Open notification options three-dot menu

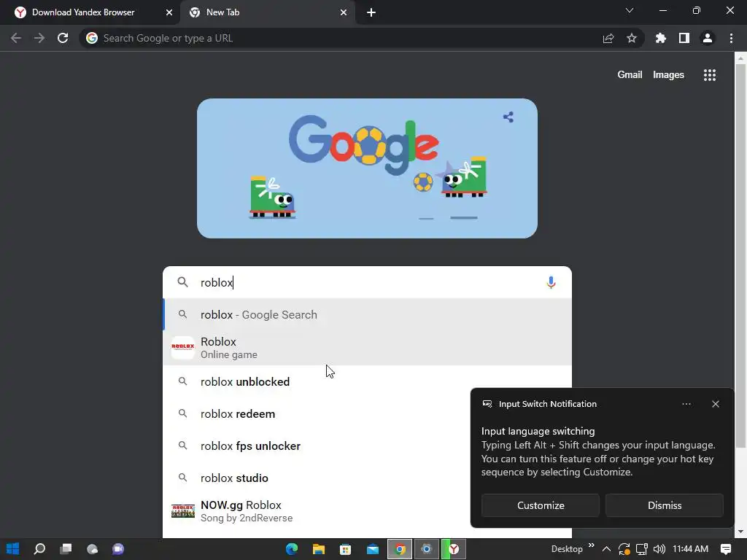(x=686, y=404)
